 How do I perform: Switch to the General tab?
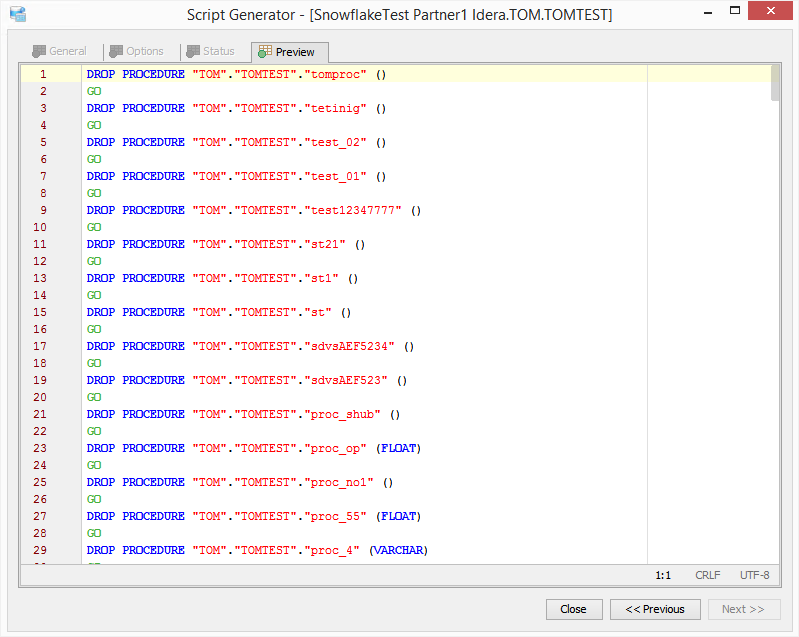60,51
